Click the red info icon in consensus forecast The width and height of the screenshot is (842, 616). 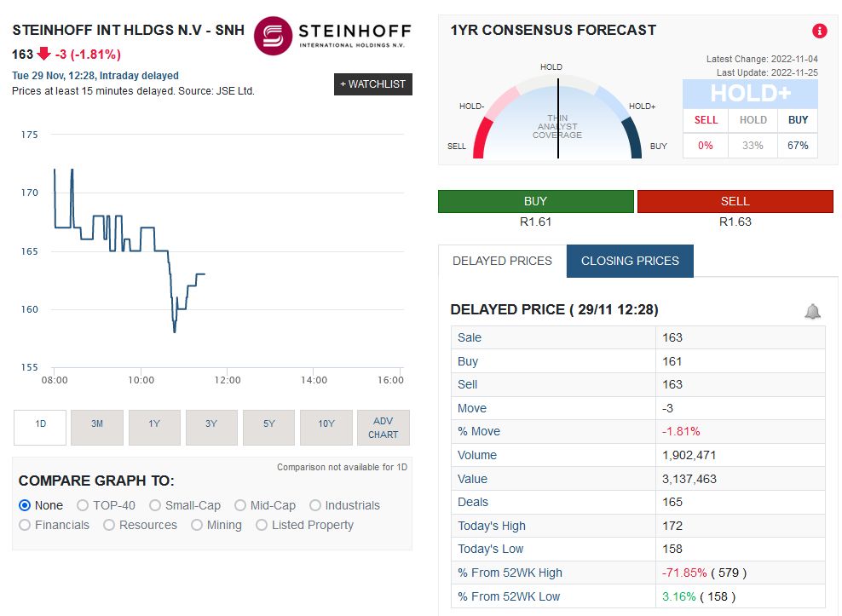pos(819,31)
